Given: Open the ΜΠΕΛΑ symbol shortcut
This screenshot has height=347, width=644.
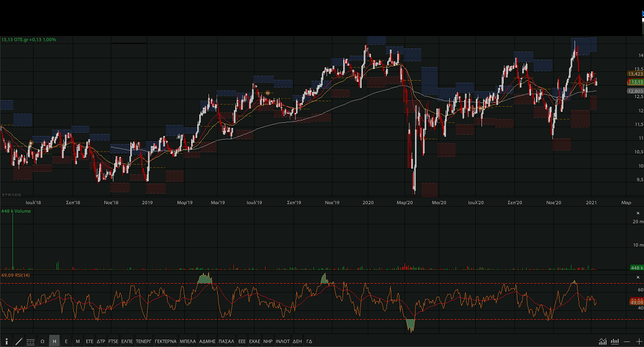Looking at the screenshot, I should click(188, 341).
